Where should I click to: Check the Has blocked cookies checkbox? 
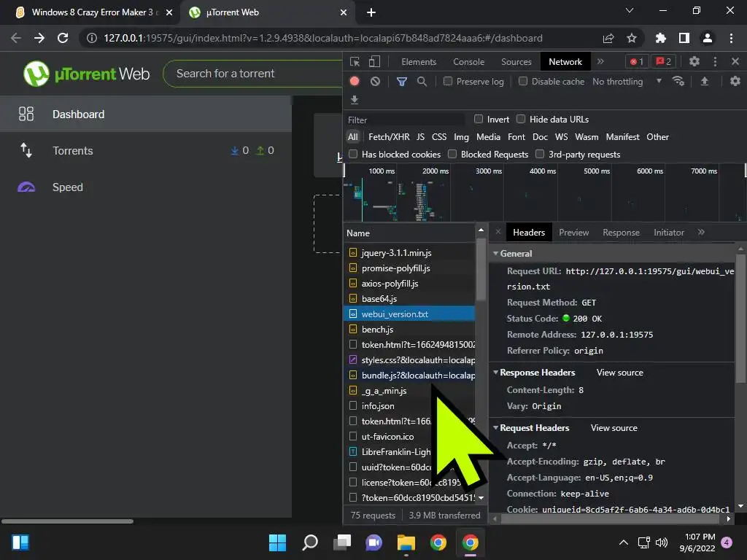click(x=353, y=154)
